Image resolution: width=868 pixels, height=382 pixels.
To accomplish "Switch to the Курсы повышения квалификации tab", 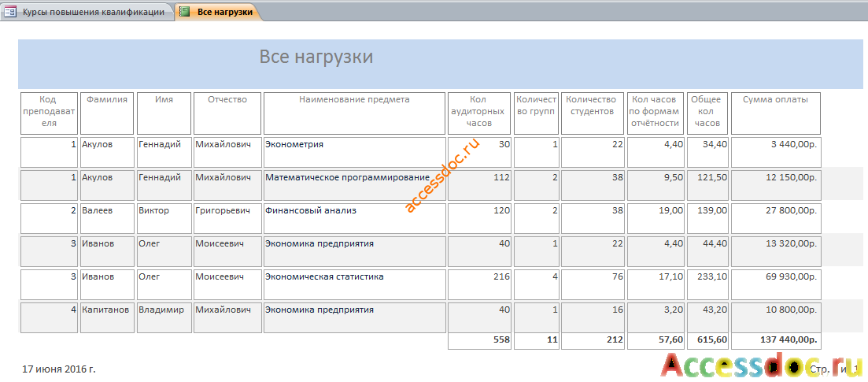I will tap(87, 12).
